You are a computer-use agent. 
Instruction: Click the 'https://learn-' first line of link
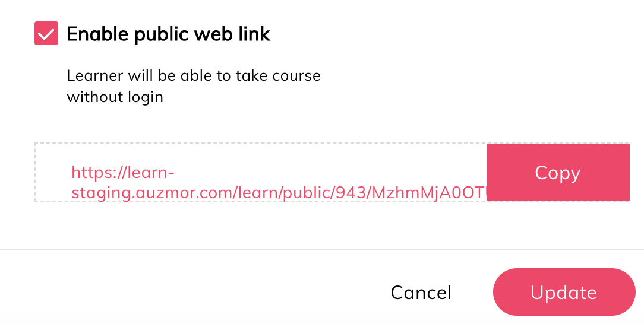coord(123,173)
